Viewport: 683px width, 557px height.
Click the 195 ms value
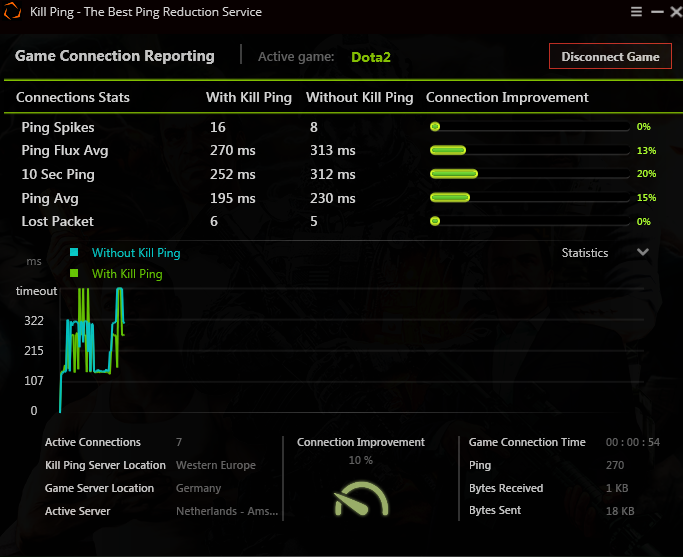[x=233, y=198]
